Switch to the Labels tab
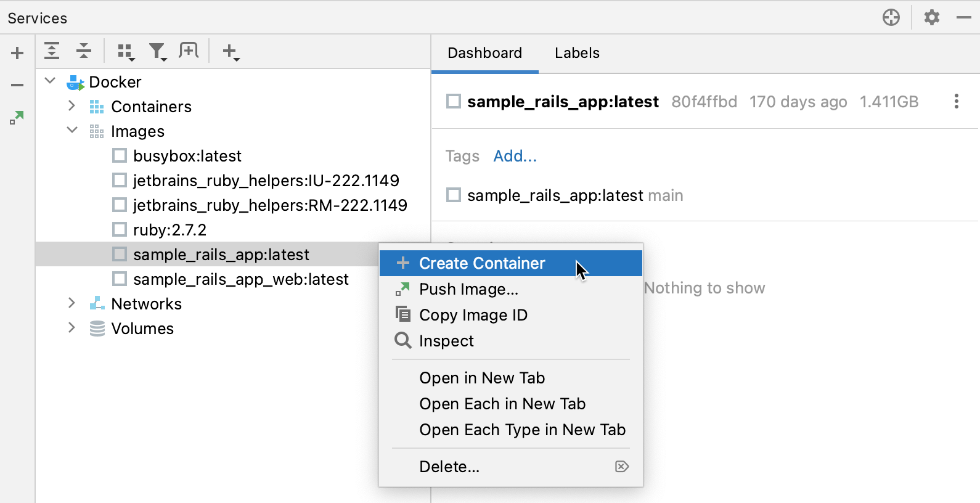 click(577, 53)
